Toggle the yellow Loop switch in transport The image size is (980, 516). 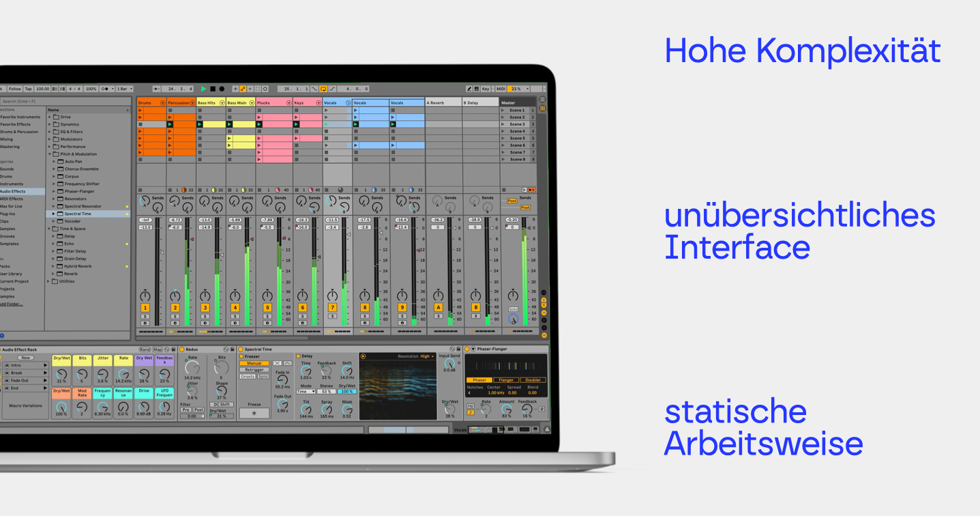point(323,89)
